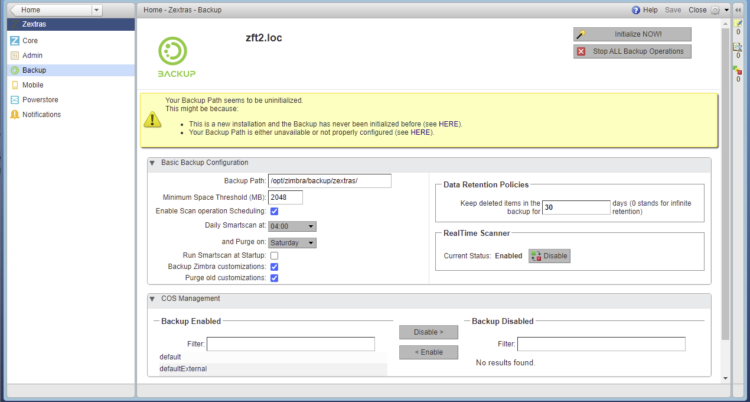The image size is (750, 402).
Task: Click Close in the toolbar
Action: pos(697,10)
